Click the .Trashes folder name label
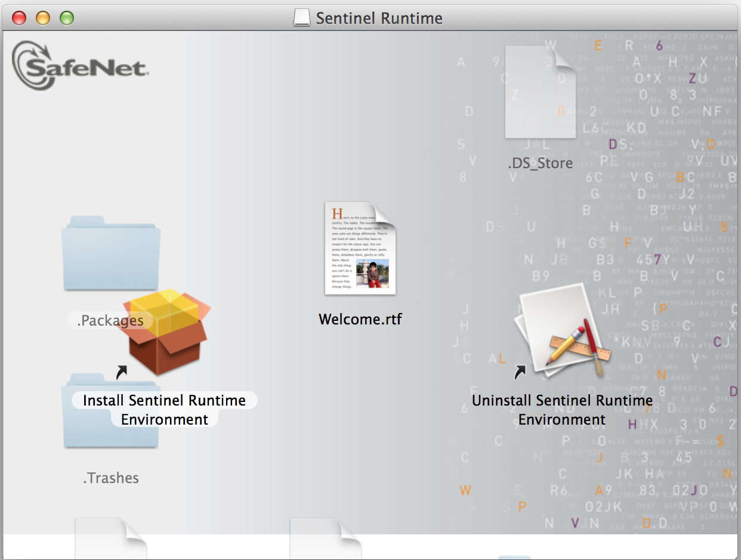This screenshot has width=741, height=560. pos(111,478)
